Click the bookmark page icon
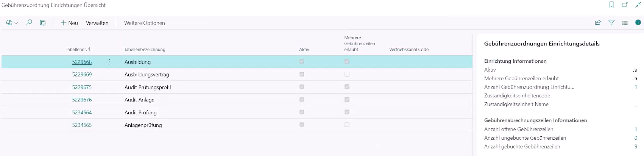This screenshot has height=156, width=644. [x=611, y=5]
